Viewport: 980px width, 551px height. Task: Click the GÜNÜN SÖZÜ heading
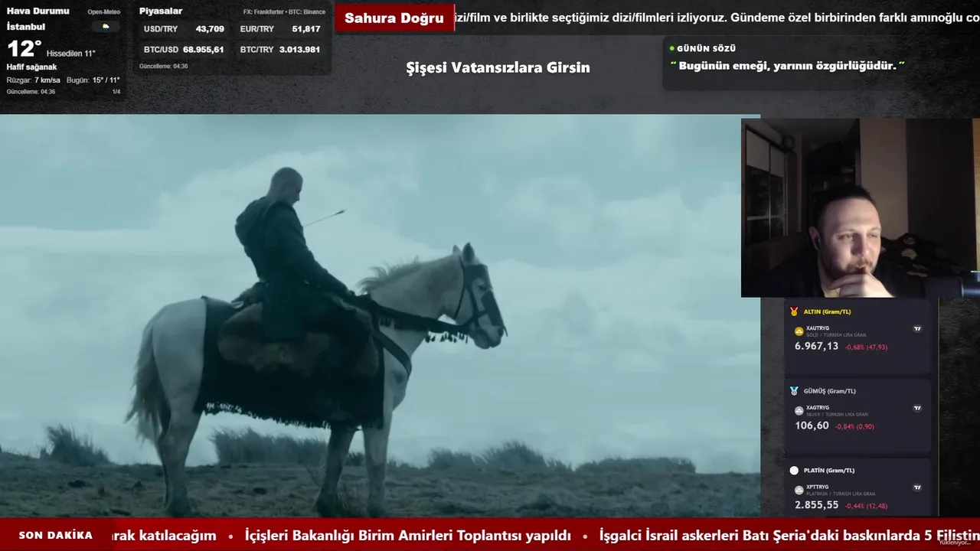point(707,48)
